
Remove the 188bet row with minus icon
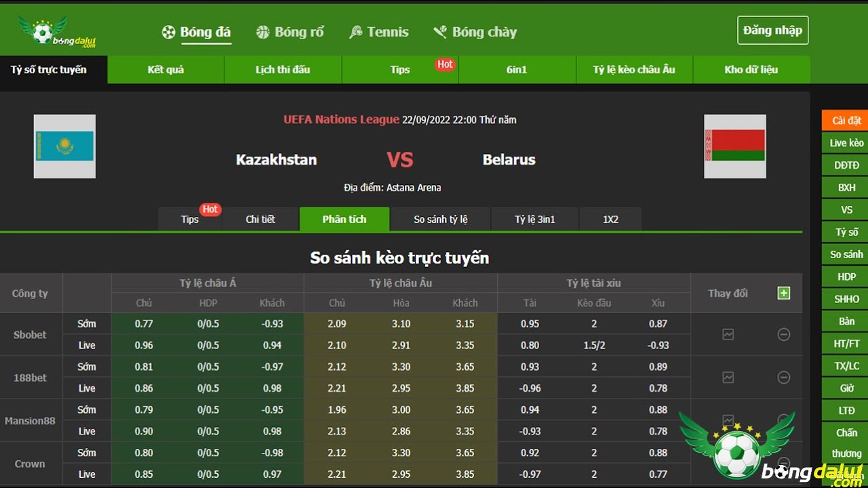click(784, 378)
